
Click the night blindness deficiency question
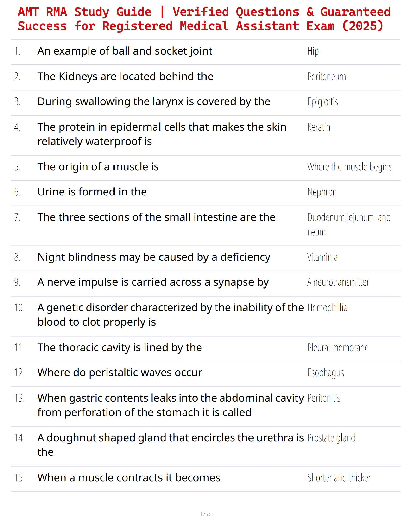(x=153, y=257)
